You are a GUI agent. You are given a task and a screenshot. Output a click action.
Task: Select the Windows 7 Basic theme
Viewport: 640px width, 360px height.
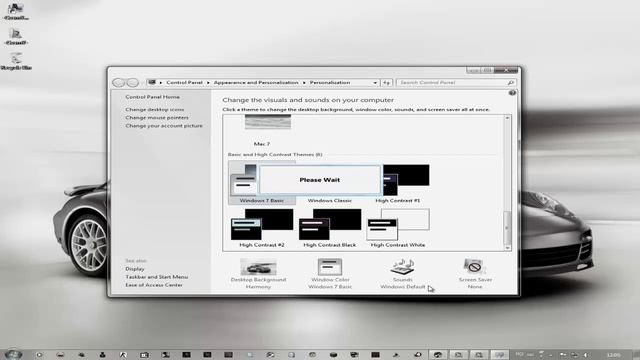pos(262,183)
